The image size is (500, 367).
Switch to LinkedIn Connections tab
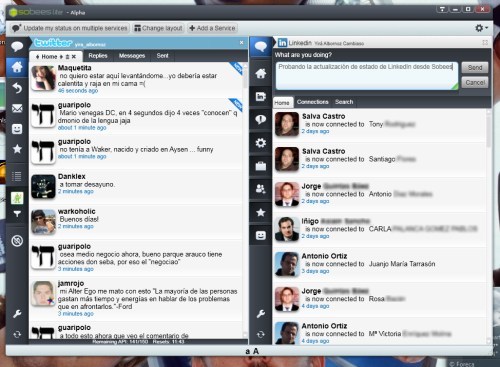click(313, 102)
